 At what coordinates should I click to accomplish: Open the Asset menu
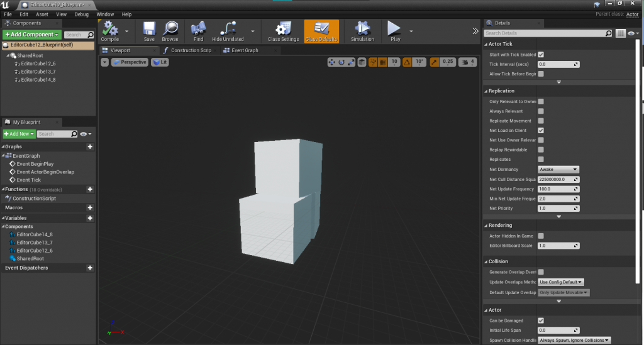pyautogui.click(x=42, y=14)
